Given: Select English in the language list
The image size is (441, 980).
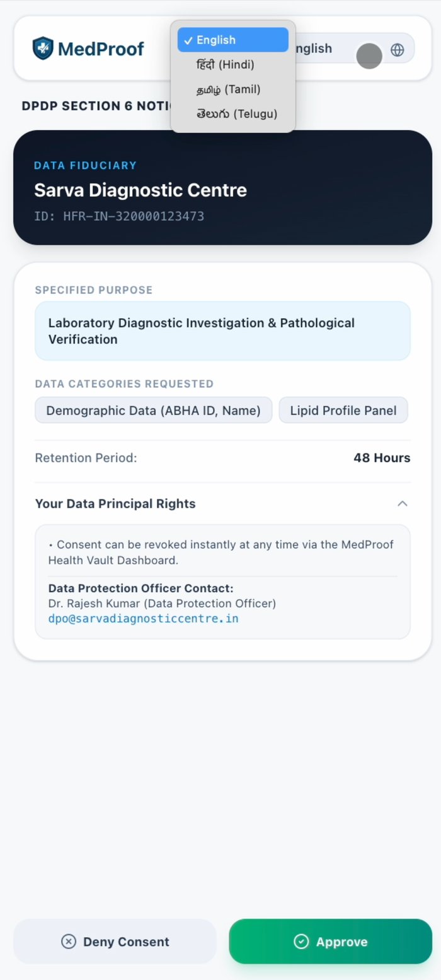Looking at the screenshot, I should [x=233, y=40].
